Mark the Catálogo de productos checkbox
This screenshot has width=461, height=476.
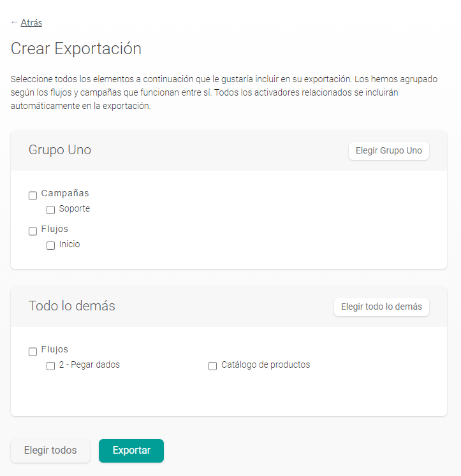click(213, 366)
